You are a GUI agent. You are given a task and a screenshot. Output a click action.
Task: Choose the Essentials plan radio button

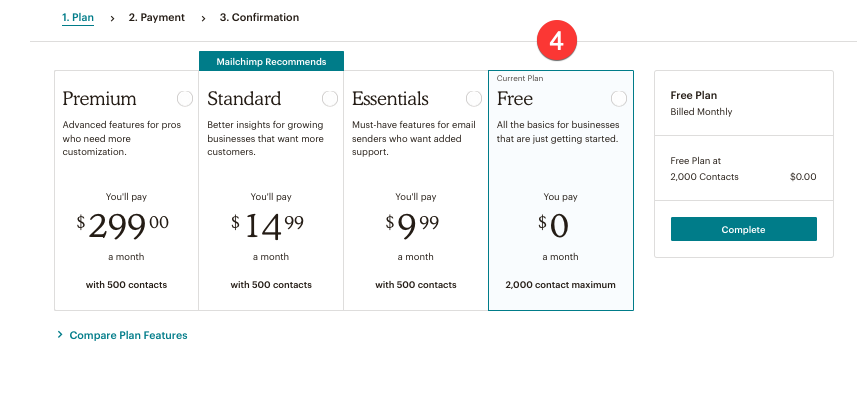tap(474, 98)
